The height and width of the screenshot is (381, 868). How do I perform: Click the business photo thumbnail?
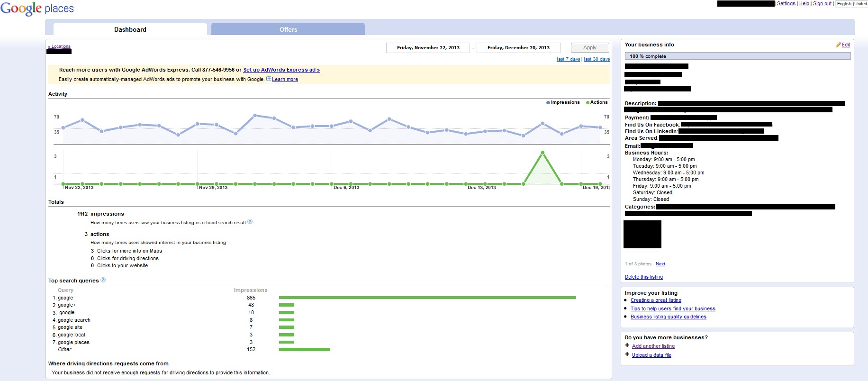642,234
